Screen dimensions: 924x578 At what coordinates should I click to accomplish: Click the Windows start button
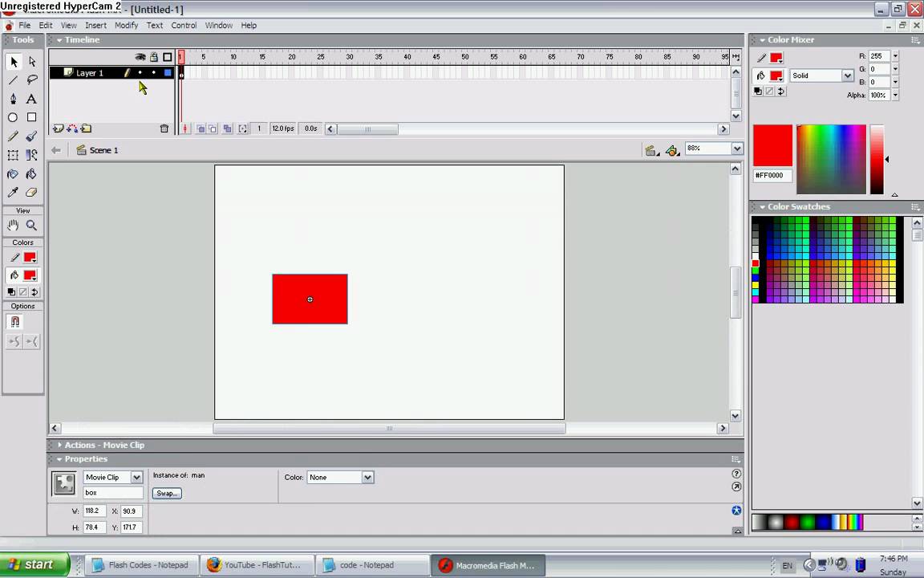click(34, 564)
